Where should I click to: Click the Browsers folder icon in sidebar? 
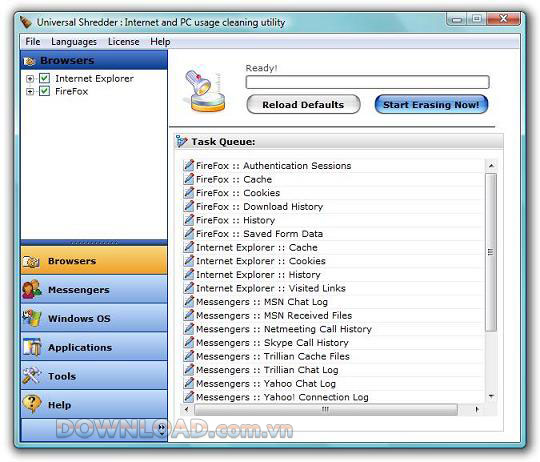(31, 261)
